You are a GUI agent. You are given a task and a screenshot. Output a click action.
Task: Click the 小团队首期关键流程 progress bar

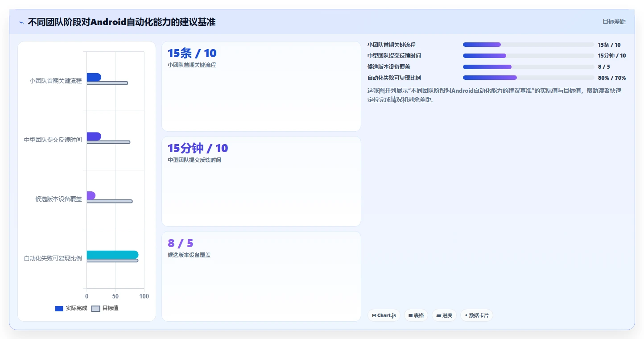528,45
